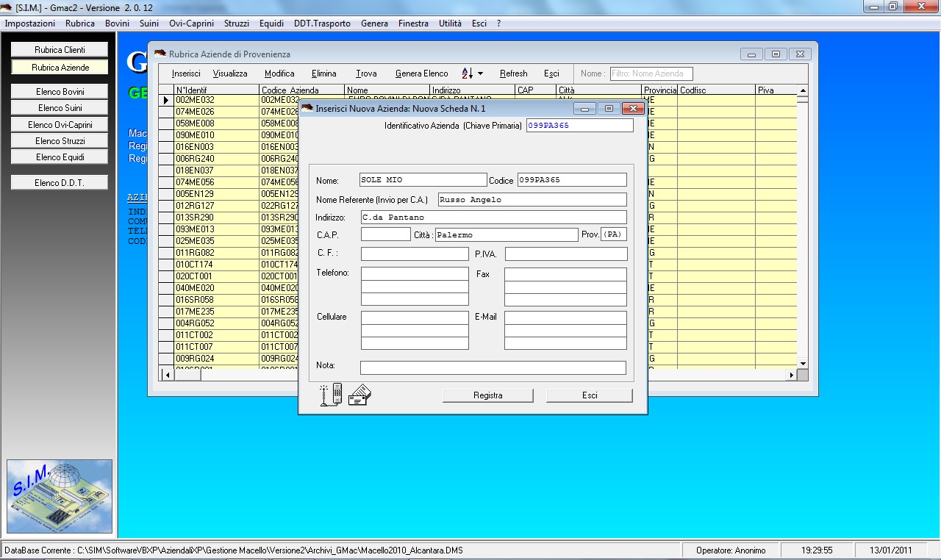Viewport: 941px width, 560px height.
Task: Click Trova in Rubrica Aziende toolbar
Action: pos(366,73)
